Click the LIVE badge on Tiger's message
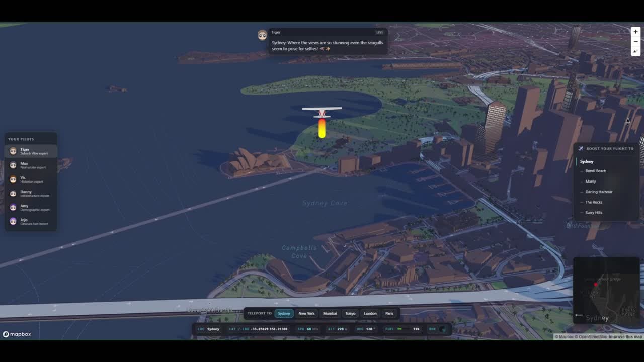 coord(379,32)
